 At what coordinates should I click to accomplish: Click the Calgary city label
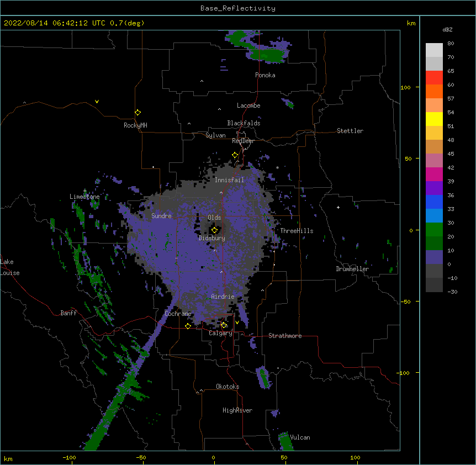220,333
